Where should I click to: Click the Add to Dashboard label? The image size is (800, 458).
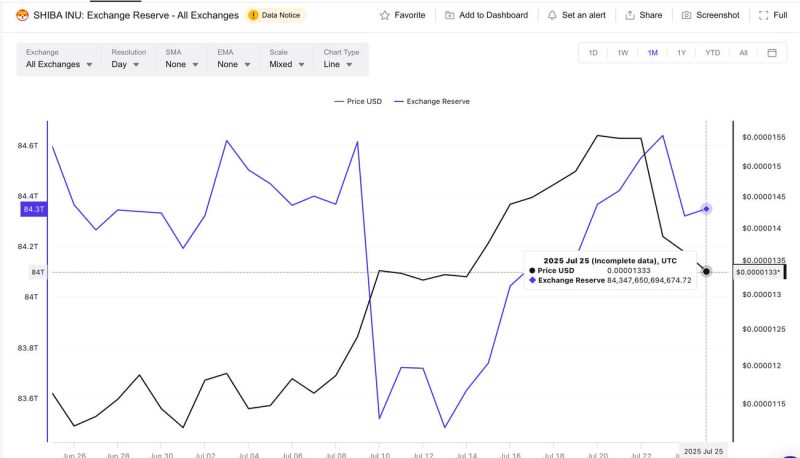493,15
